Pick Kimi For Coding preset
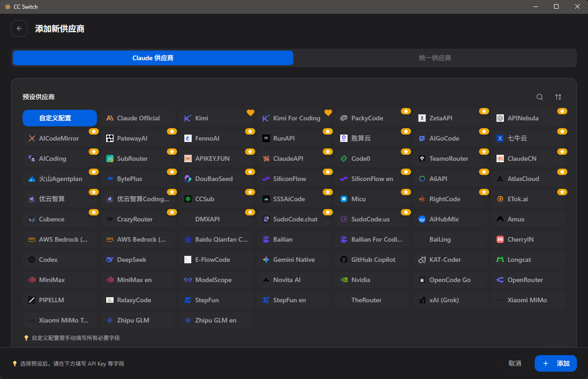The image size is (588, 379). click(294, 118)
